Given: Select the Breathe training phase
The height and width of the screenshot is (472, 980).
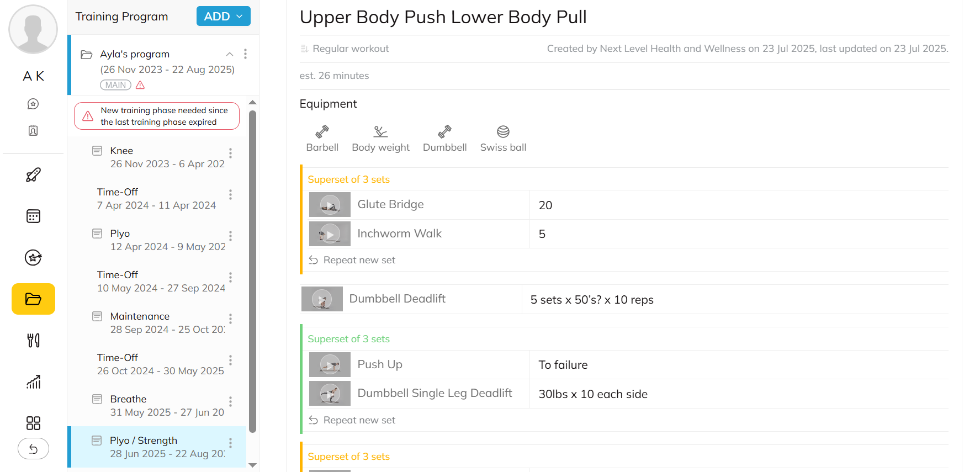Looking at the screenshot, I should click(x=128, y=399).
